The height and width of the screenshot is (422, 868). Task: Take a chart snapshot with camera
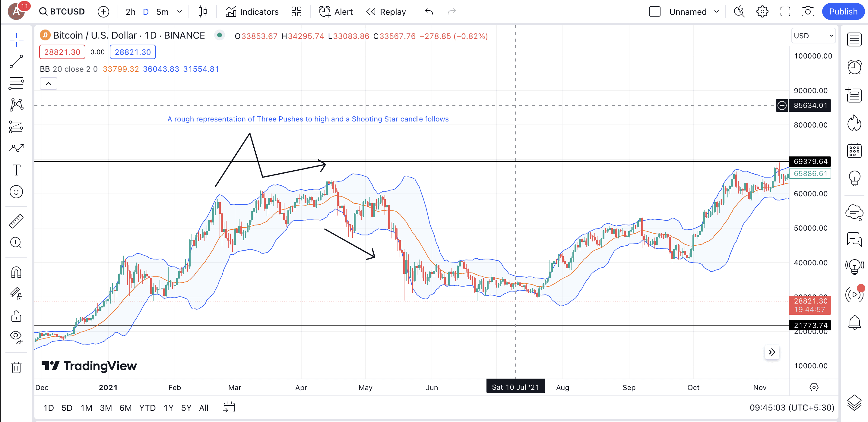[x=807, y=12]
